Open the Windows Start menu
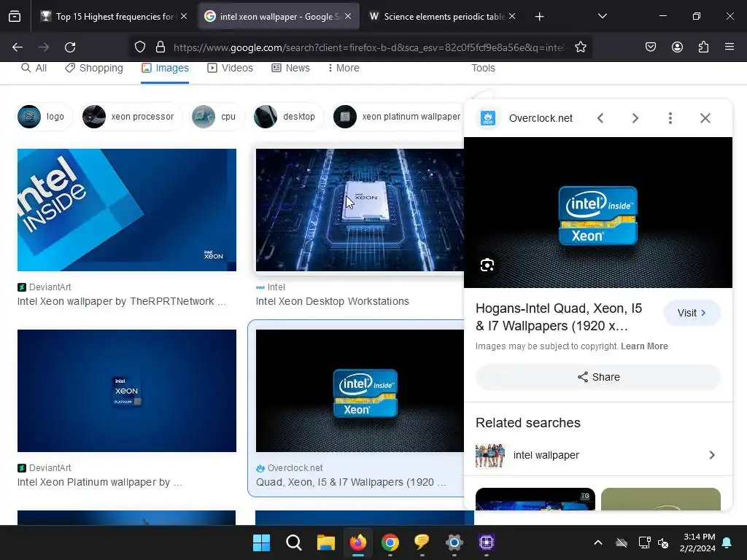 (x=262, y=542)
